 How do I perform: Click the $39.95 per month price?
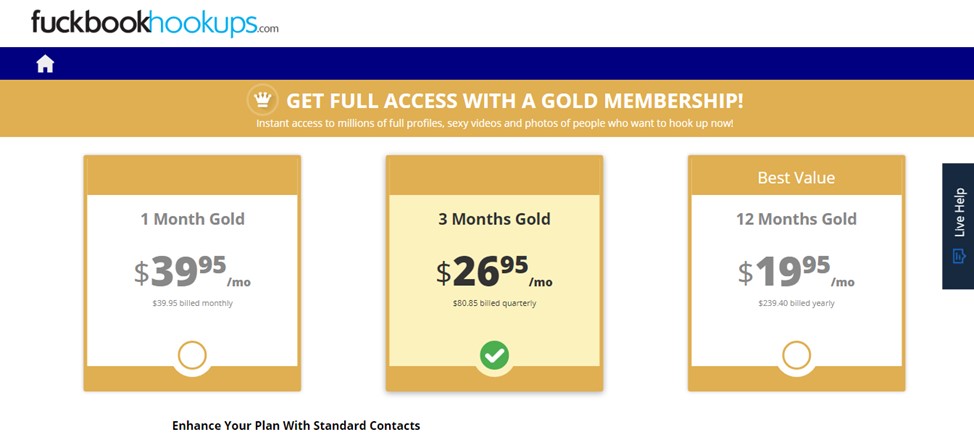pyautogui.click(x=193, y=271)
